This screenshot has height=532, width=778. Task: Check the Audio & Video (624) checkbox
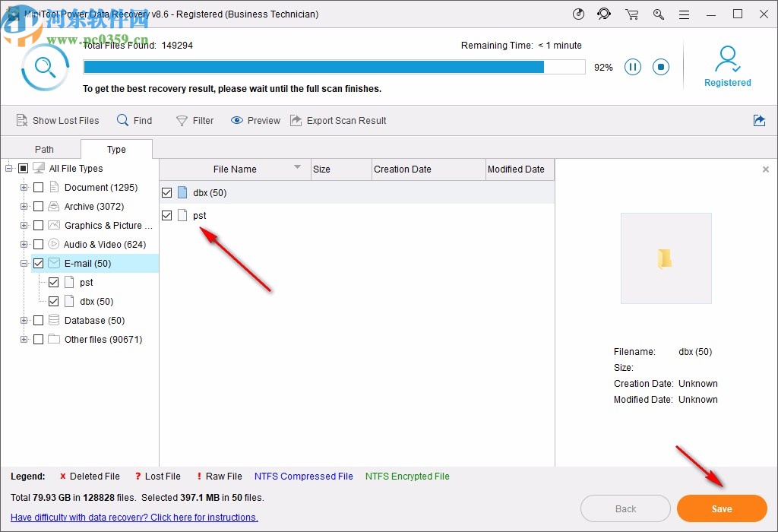click(38, 244)
